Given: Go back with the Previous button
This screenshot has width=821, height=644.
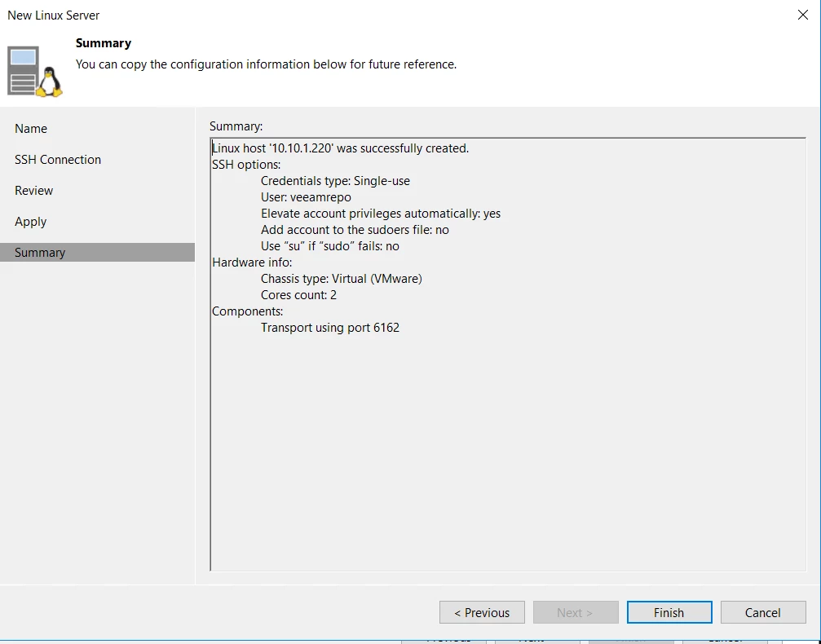Looking at the screenshot, I should tap(482, 612).
